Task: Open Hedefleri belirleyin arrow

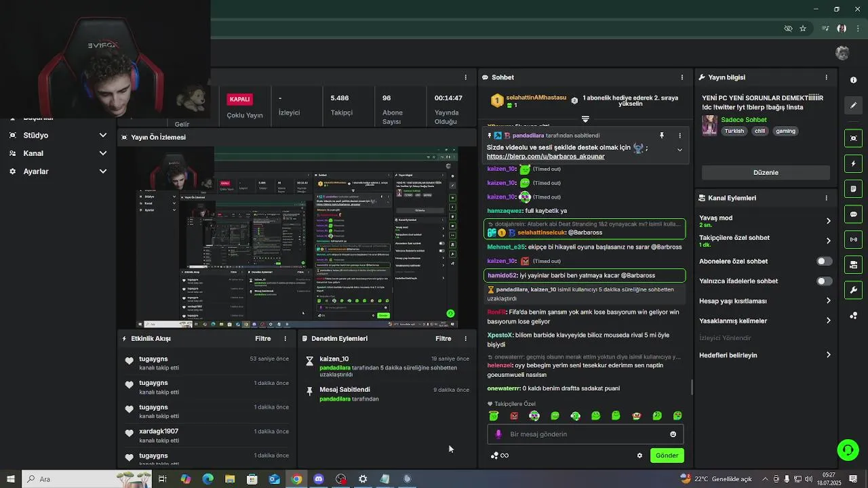Action: (828, 355)
